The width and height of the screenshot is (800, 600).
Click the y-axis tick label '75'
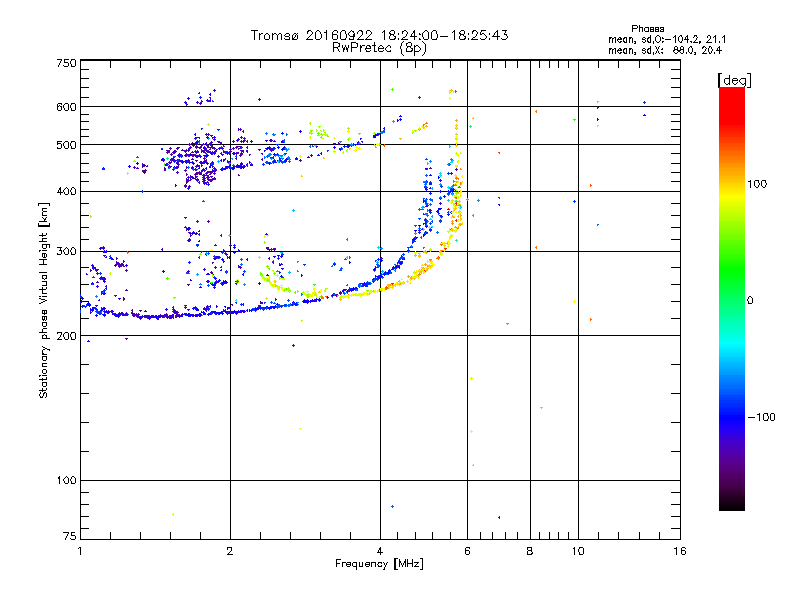[x=70, y=536]
